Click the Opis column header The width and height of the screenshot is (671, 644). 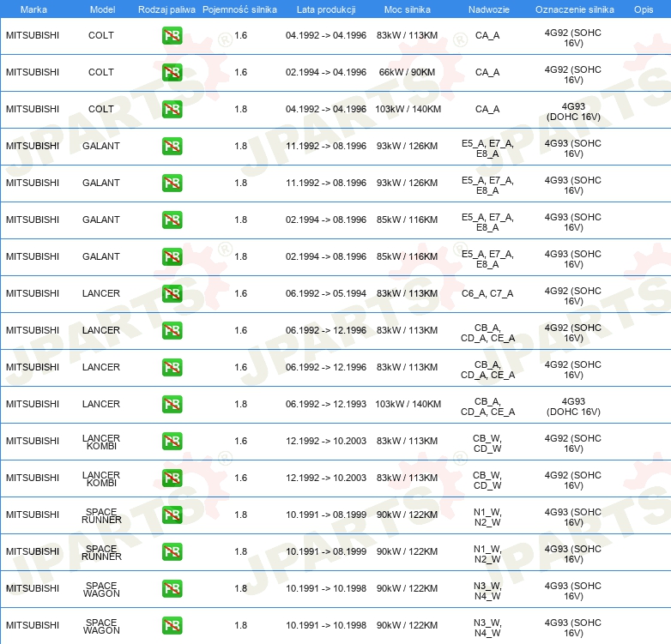tap(643, 9)
